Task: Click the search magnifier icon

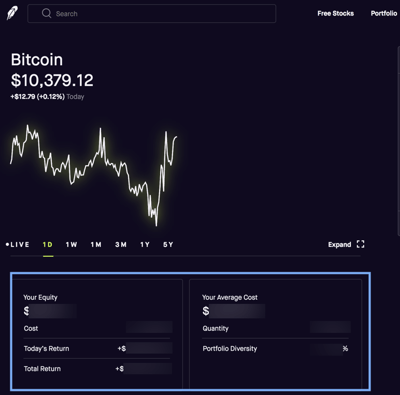Action: (47, 13)
